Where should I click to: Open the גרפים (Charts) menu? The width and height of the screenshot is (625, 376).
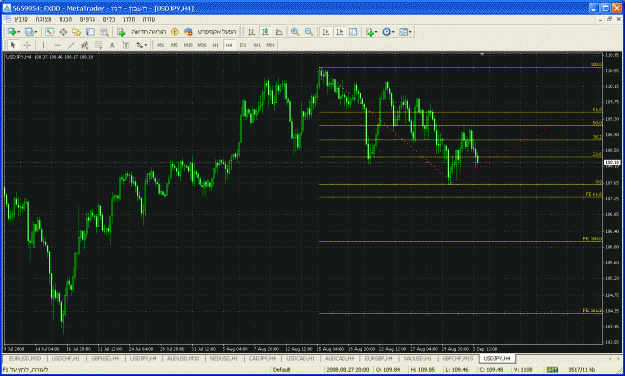click(87, 19)
